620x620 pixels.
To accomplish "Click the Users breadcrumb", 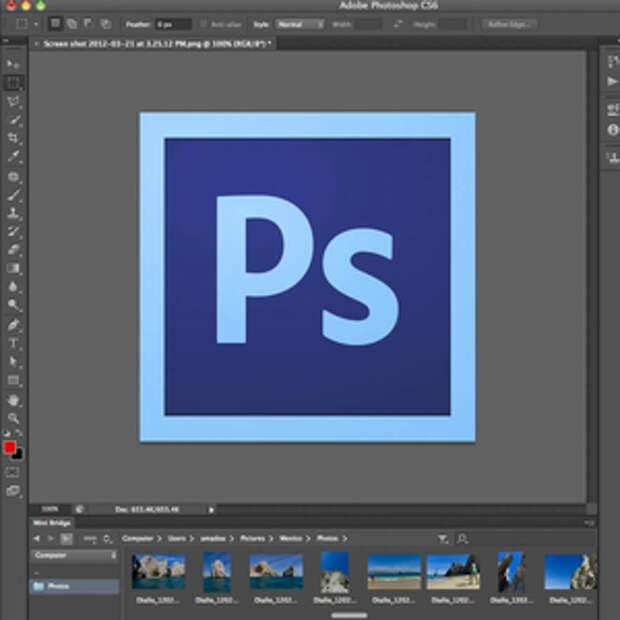I will 176,539.
